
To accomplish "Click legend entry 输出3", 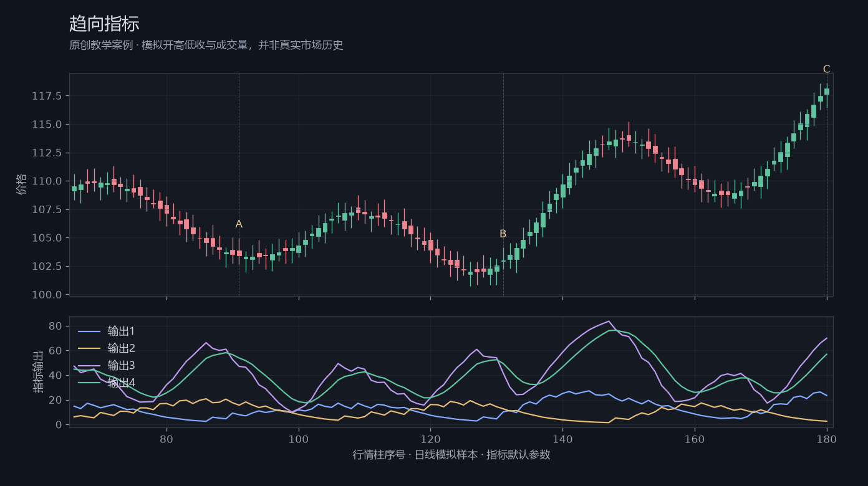I will (x=121, y=365).
